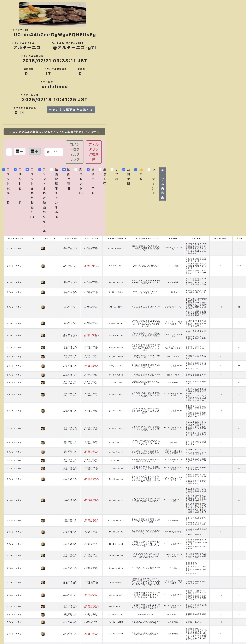Enable the リプ数 checkbox
This screenshot has height=644, width=246.
pyautogui.click(x=112, y=169)
